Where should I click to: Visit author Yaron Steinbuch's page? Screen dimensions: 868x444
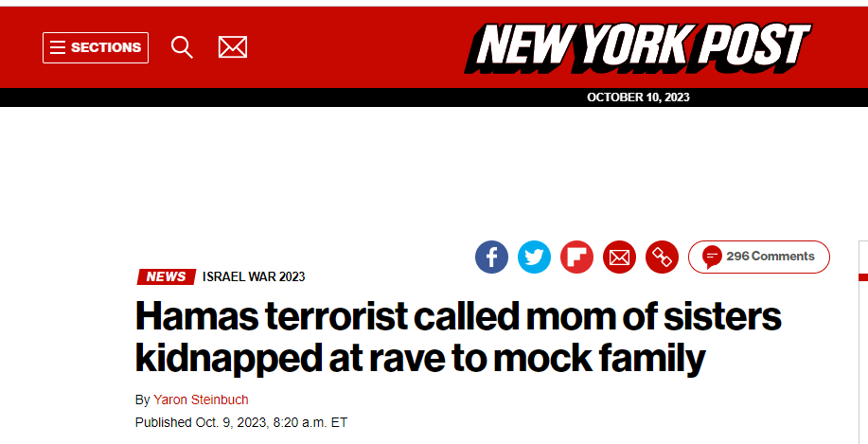pos(201,400)
